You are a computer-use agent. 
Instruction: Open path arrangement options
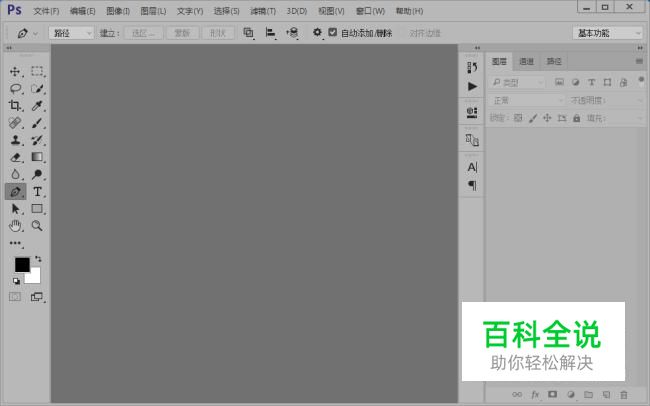292,32
